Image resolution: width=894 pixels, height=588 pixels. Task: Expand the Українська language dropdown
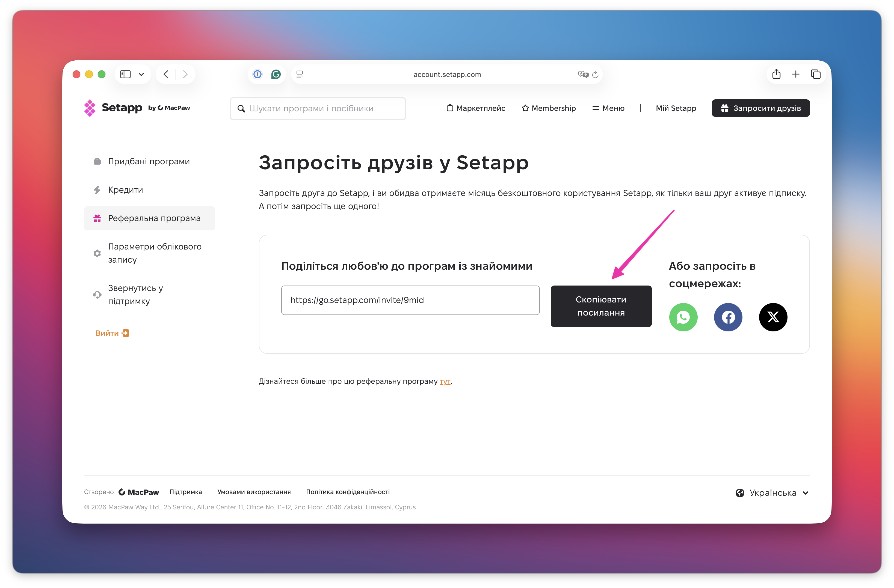pos(772,493)
